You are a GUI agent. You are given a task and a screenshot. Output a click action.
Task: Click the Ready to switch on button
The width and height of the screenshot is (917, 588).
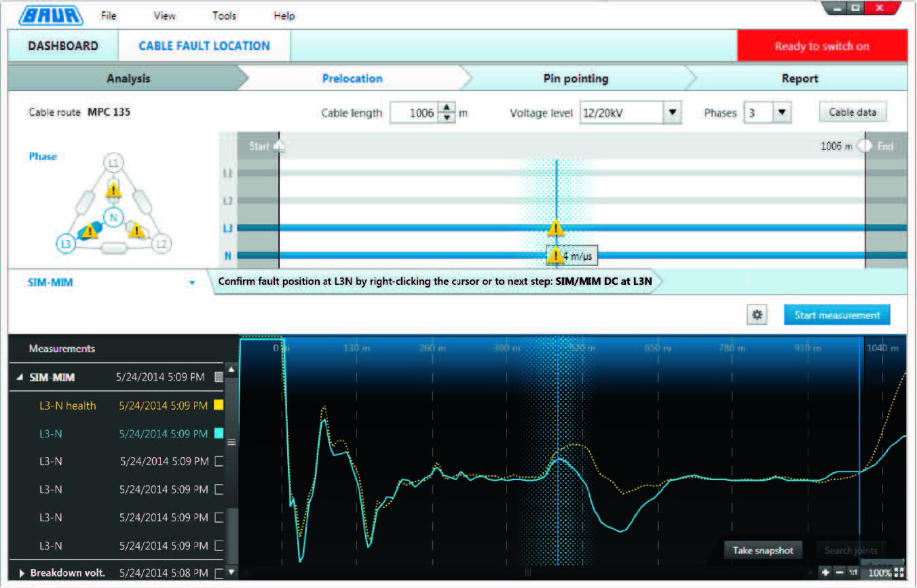822,46
